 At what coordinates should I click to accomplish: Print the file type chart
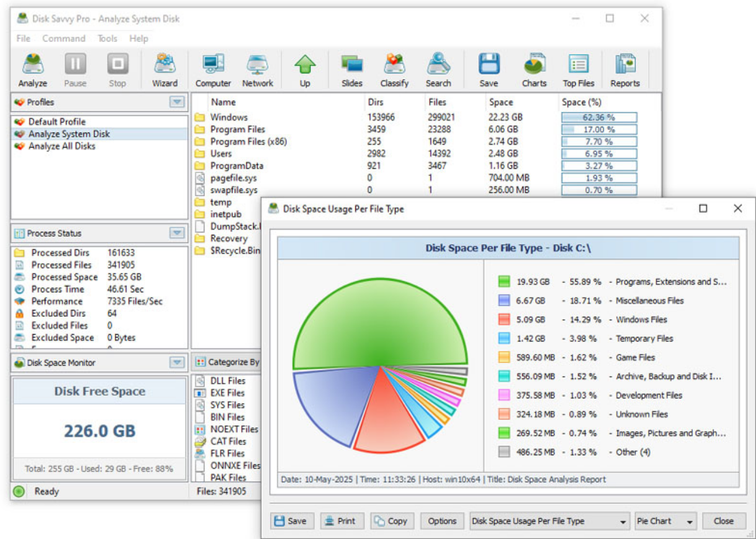(342, 521)
